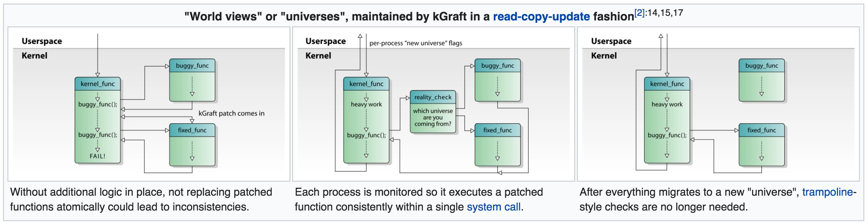Click the "per-process "new universe" flags" label
The image size is (868, 224).
[x=416, y=43]
